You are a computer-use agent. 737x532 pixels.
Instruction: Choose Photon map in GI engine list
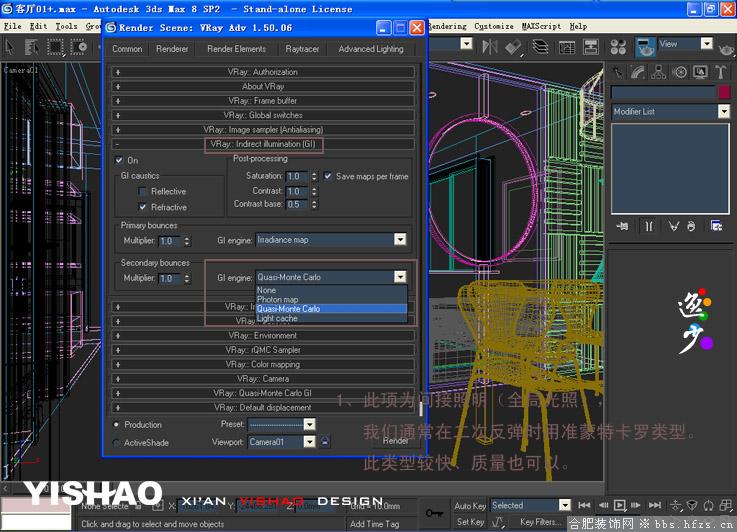331,299
